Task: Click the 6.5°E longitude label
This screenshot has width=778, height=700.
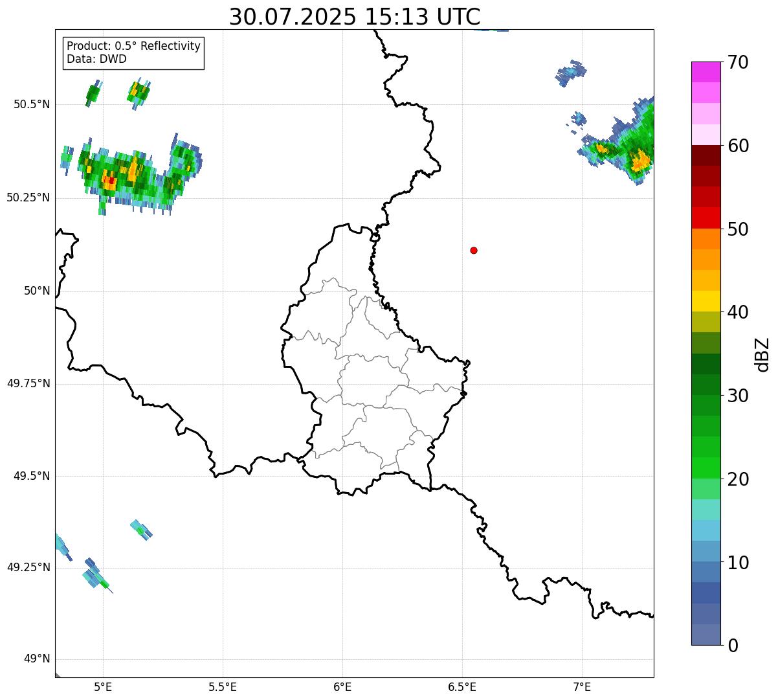Action: (x=462, y=687)
